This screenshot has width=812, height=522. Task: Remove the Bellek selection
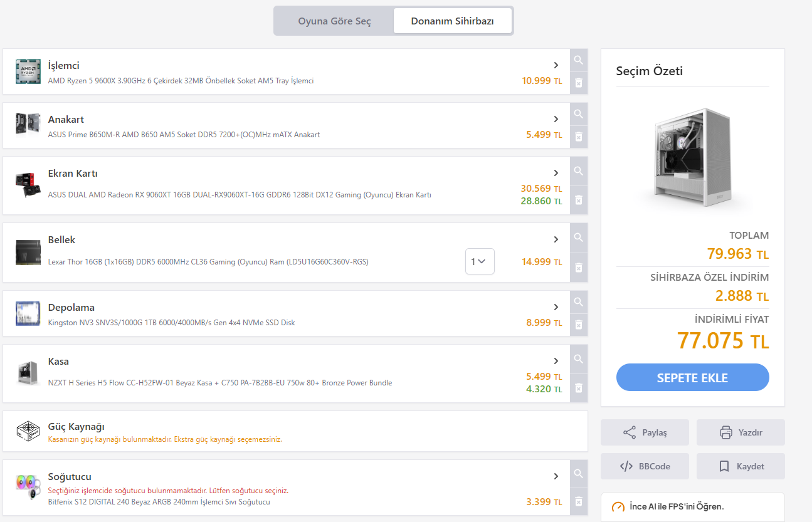pyautogui.click(x=579, y=268)
